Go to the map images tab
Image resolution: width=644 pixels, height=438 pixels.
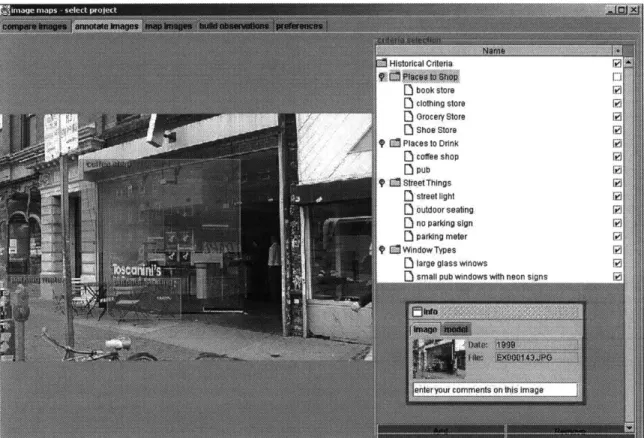click(x=168, y=26)
